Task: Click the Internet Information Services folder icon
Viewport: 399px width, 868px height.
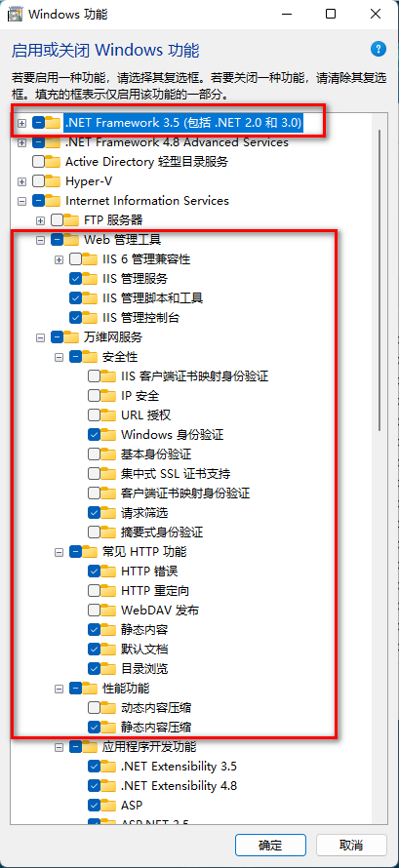Action: pyautogui.click(x=53, y=200)
